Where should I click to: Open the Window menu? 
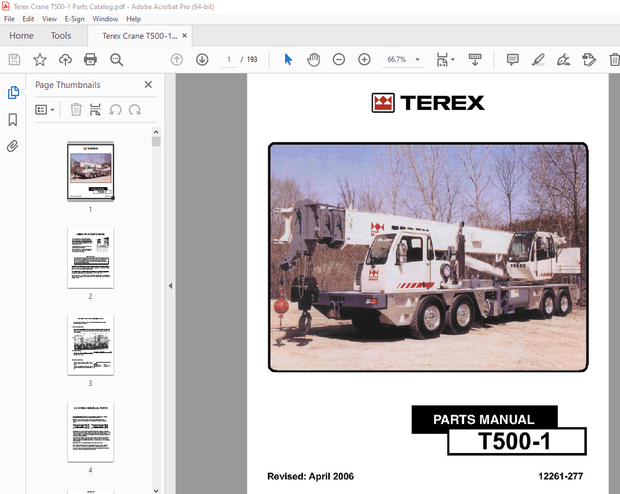[105, 19]
